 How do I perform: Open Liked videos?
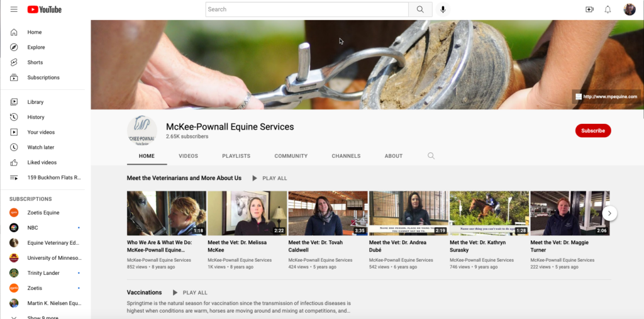pos(43,162)
